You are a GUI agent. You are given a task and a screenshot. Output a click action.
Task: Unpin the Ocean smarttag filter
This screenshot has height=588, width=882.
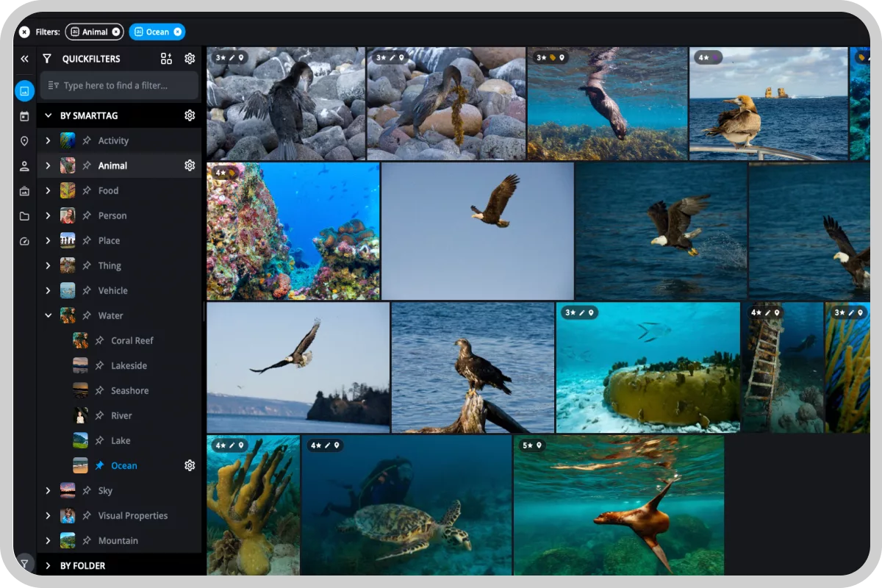[99, 465]
